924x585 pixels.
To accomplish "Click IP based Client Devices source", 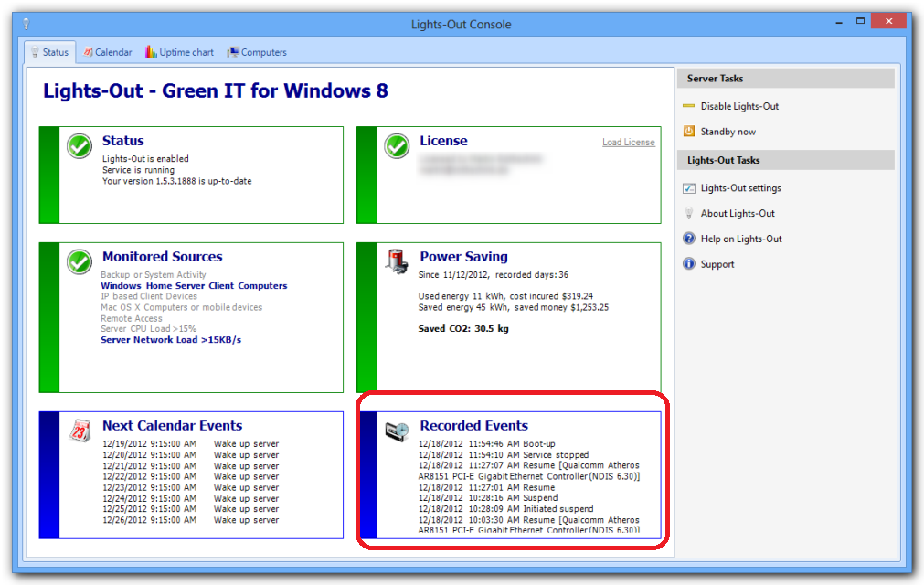I will click(149, 296).
